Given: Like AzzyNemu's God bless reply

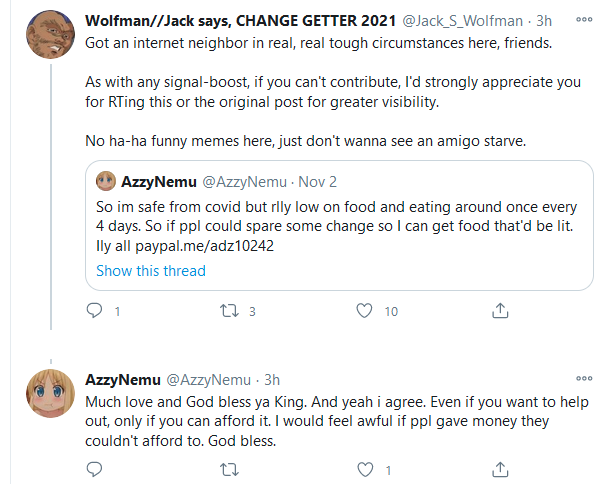Looking at the screenshot, I should tap(365, 470).
